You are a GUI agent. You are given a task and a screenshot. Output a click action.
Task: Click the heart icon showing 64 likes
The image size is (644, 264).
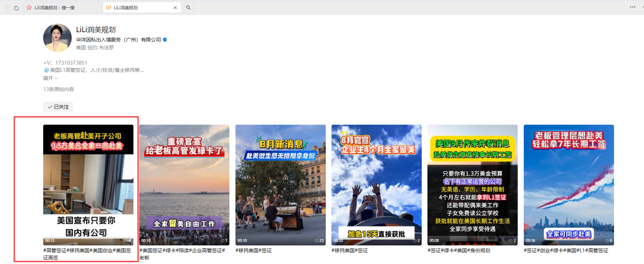pos(125,241)
